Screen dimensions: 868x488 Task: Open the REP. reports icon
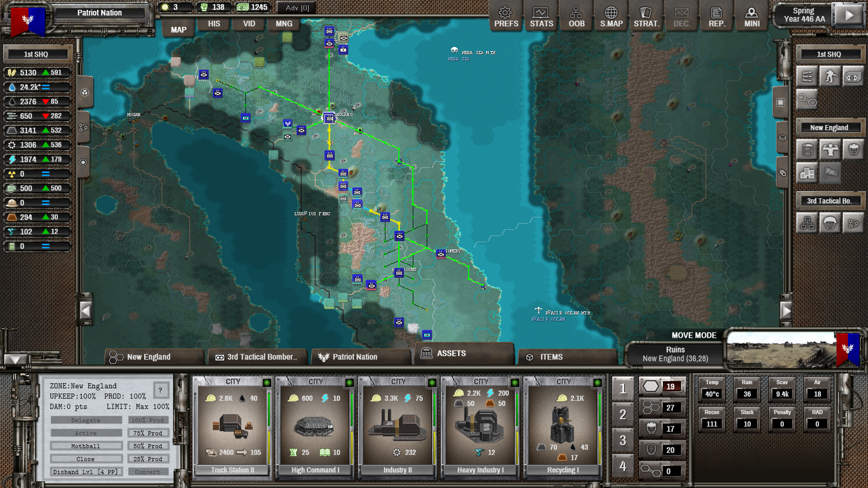tap(717, 17)
